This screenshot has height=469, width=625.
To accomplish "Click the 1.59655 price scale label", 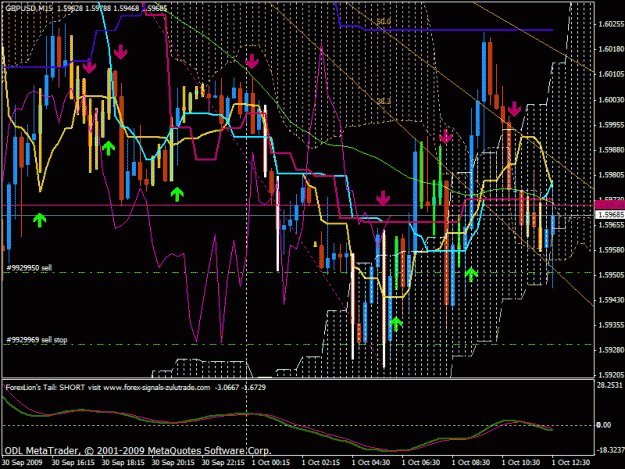I will point(611,225).
